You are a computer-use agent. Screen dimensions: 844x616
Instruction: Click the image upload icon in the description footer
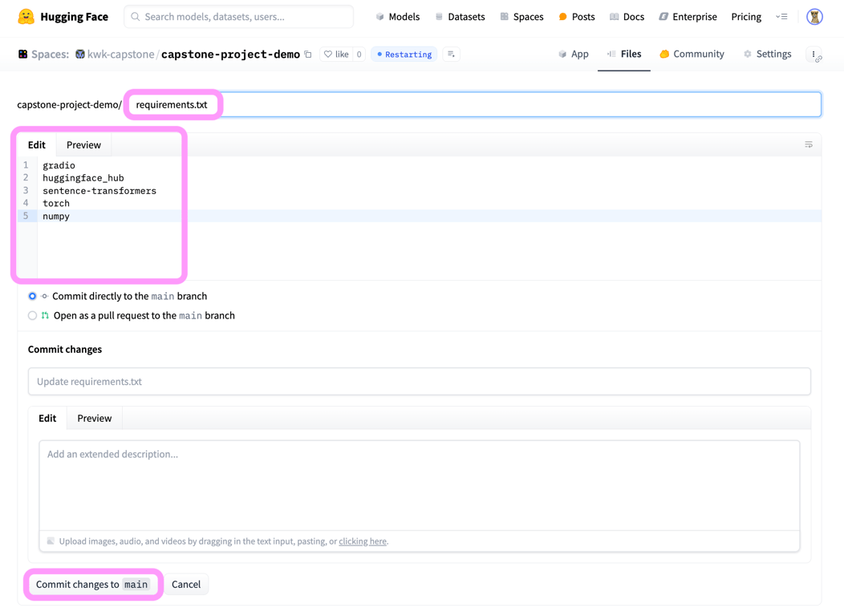[51, 541]
